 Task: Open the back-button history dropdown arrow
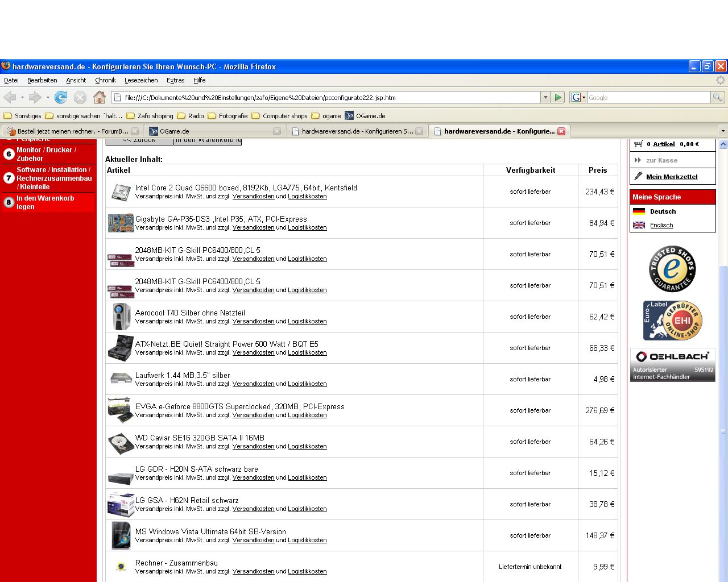[x=22, y=97]
